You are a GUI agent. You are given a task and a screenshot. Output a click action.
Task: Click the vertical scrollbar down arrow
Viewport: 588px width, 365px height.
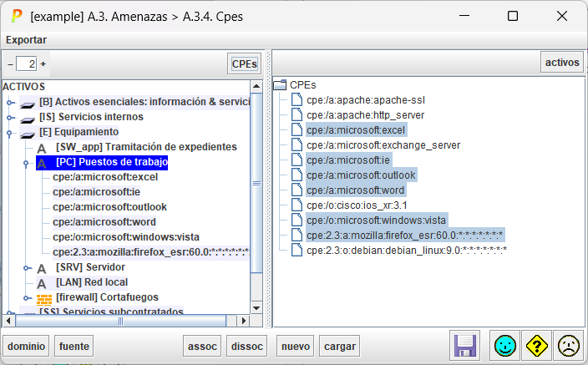(x=256, y=308)
